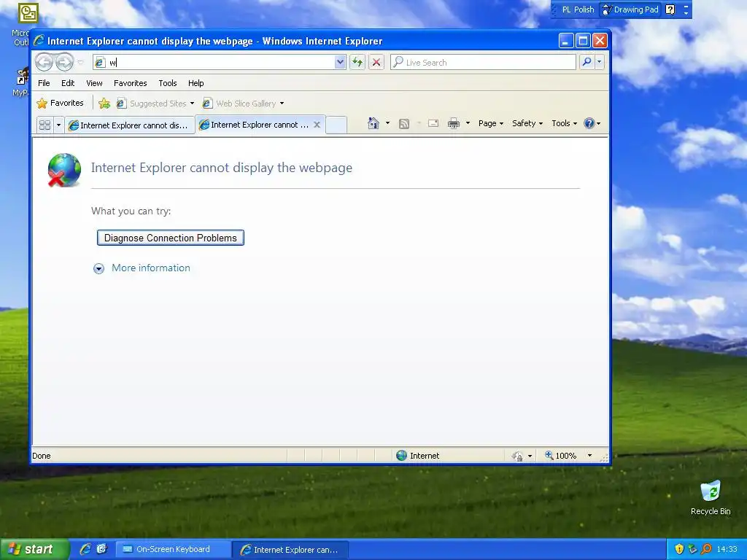
Task: Open the View menu
Action: pyautogui.click(x=94, y=83)
